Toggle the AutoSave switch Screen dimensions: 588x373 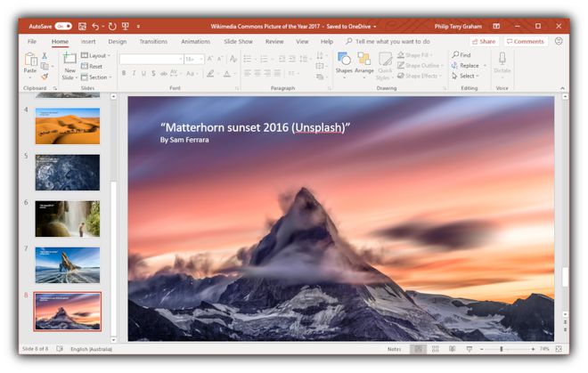coord(63,26)
